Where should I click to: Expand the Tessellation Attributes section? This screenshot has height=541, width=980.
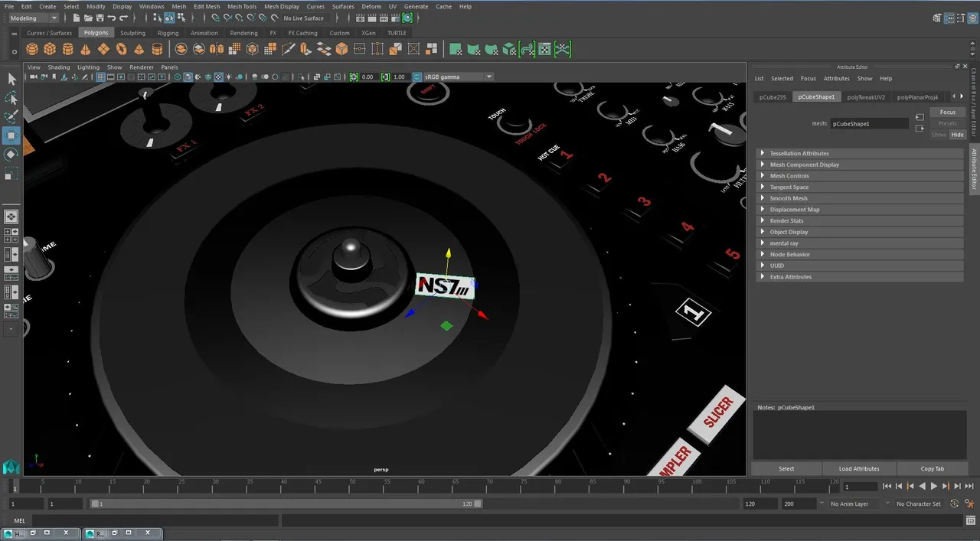859,153
